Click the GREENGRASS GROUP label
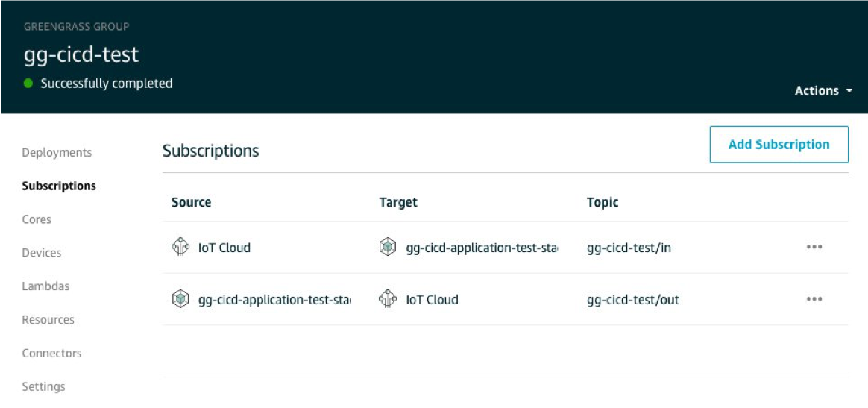The height and width of the screenshot is (408, 868). [76, 26]
